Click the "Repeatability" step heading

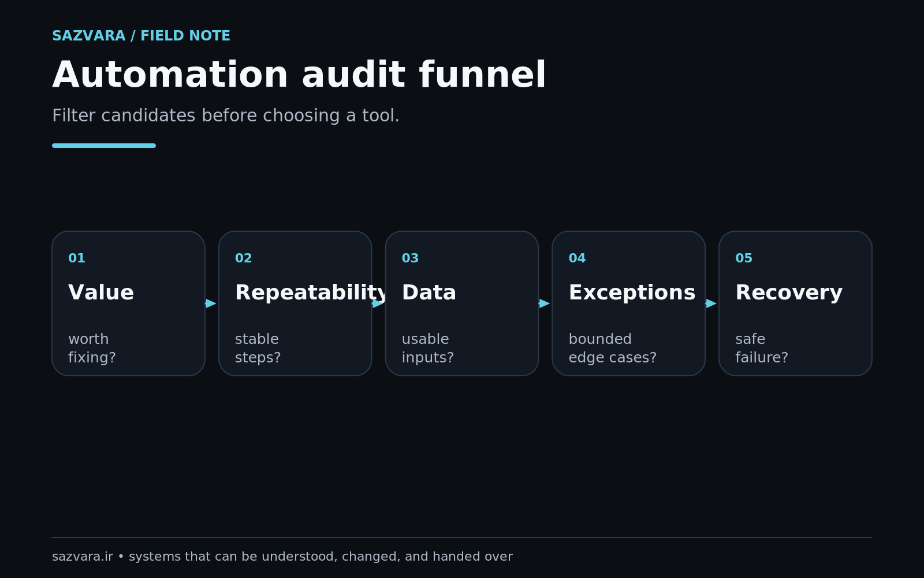coord(312,292)
